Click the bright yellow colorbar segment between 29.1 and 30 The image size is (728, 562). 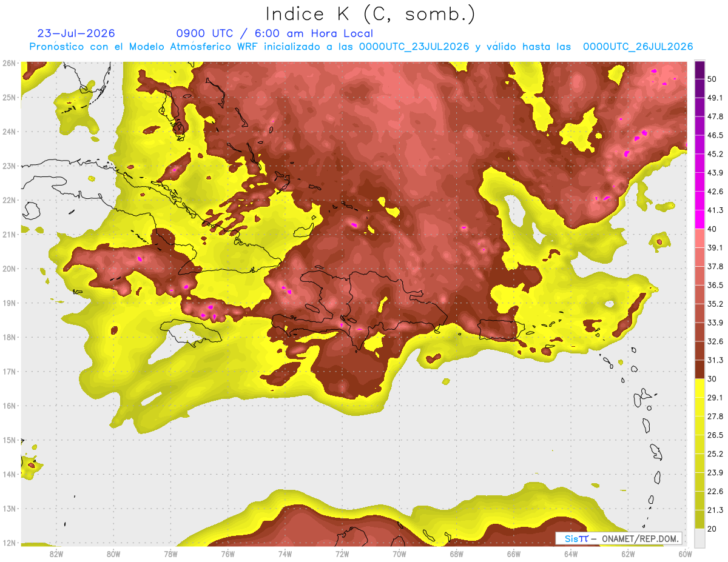tap(699, 388)
